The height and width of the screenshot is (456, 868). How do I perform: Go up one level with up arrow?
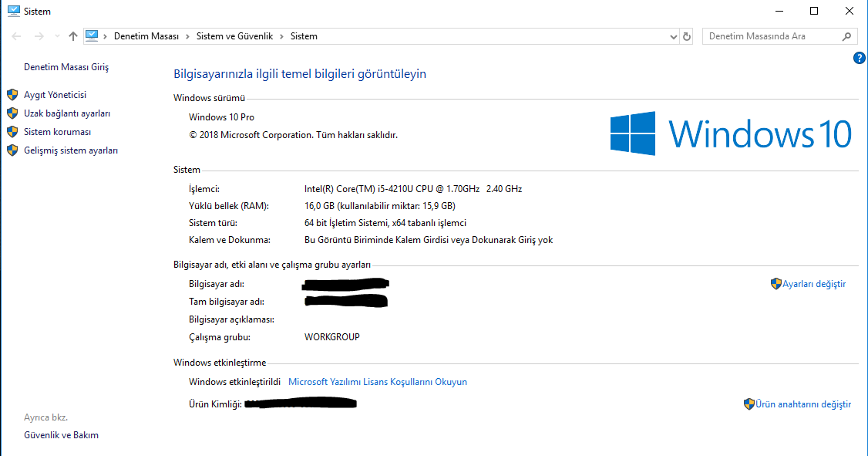click(73, 36)
